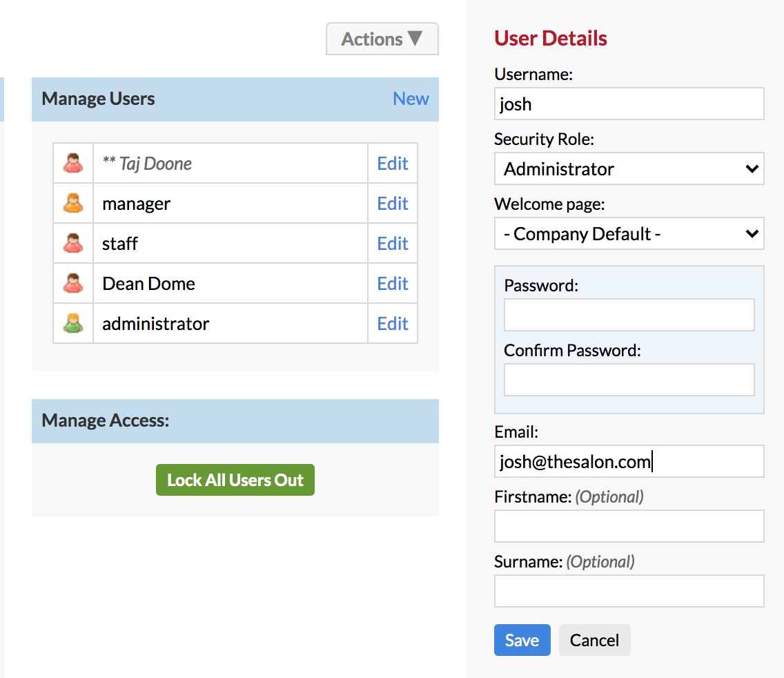Click the manager user avatar icon

73,203
